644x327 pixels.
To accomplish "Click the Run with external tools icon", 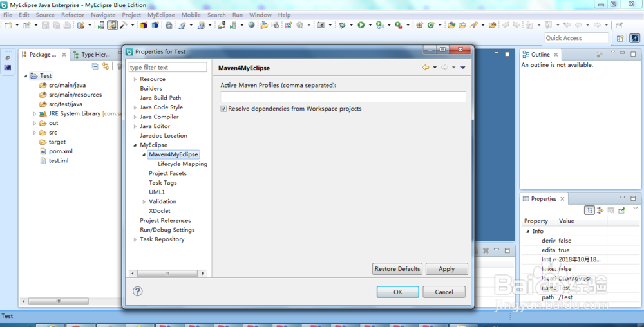I will click(399, 25).
